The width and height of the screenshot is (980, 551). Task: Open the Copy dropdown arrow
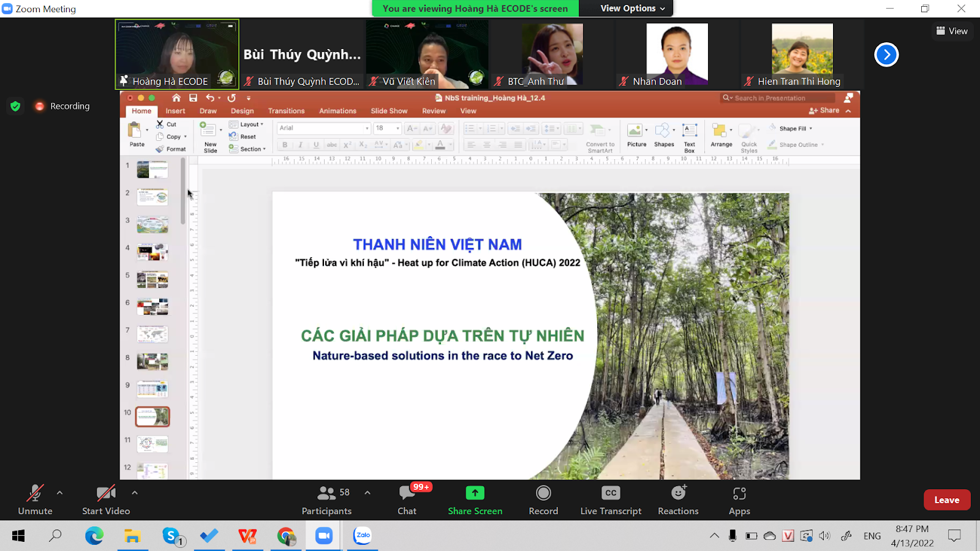point(186,137)
